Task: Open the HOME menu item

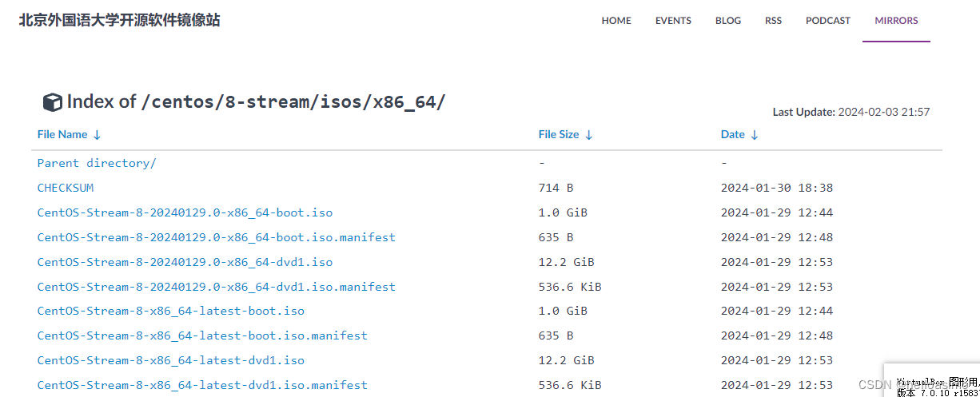Action: coord(616,21)
